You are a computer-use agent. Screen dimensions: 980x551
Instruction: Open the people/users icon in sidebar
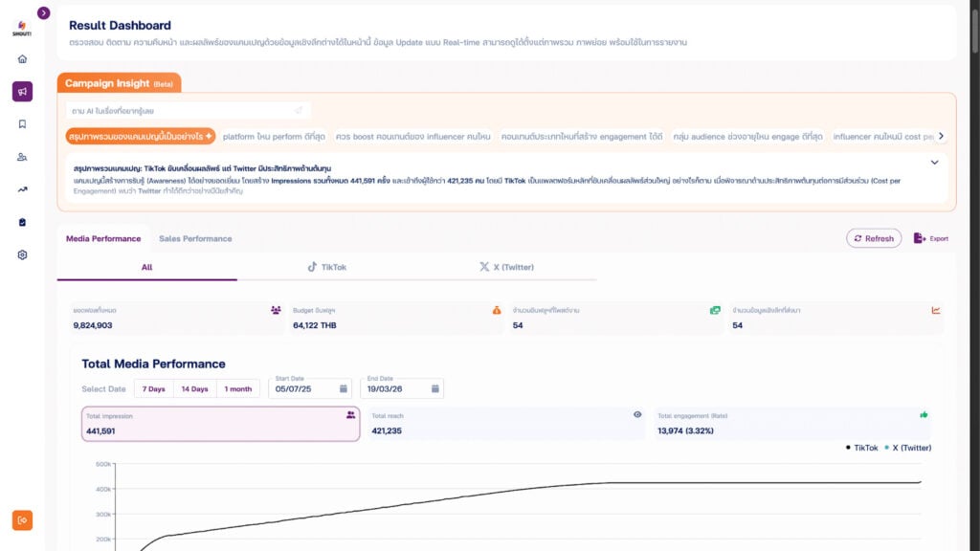[x=23, y=157]
